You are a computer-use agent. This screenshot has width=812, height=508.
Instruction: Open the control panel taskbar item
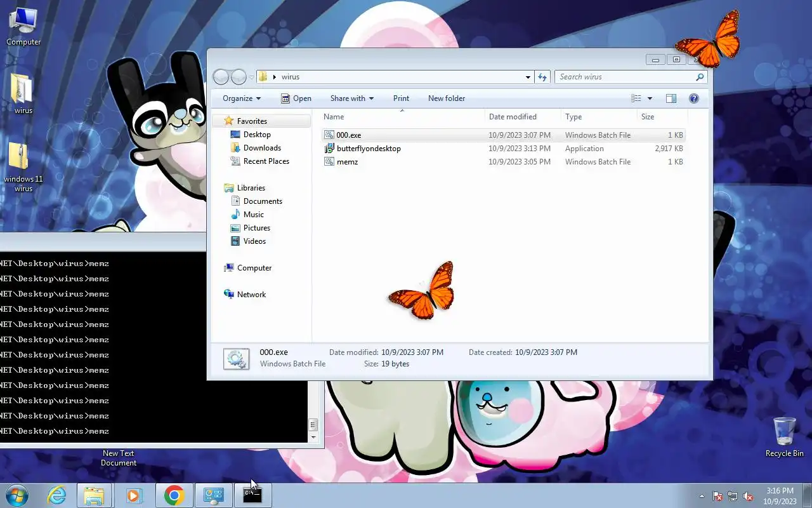click(x=213, y=495)
